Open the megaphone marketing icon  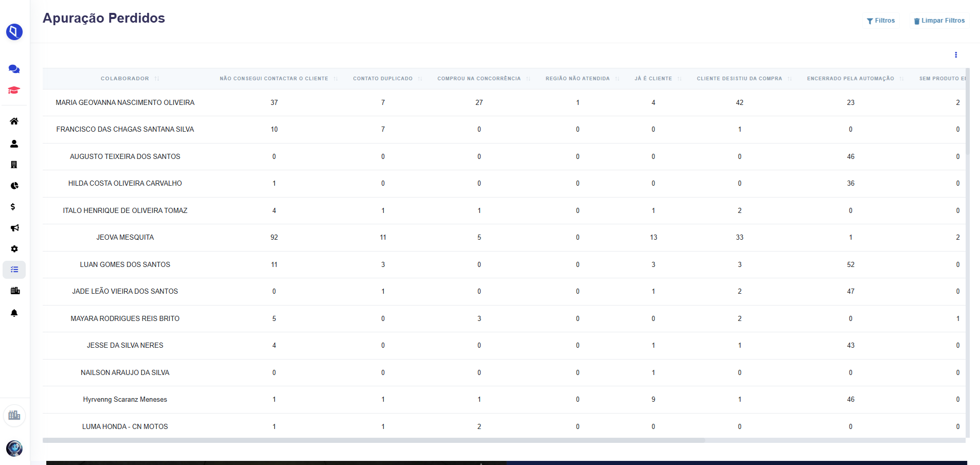(x=14, y=228)
